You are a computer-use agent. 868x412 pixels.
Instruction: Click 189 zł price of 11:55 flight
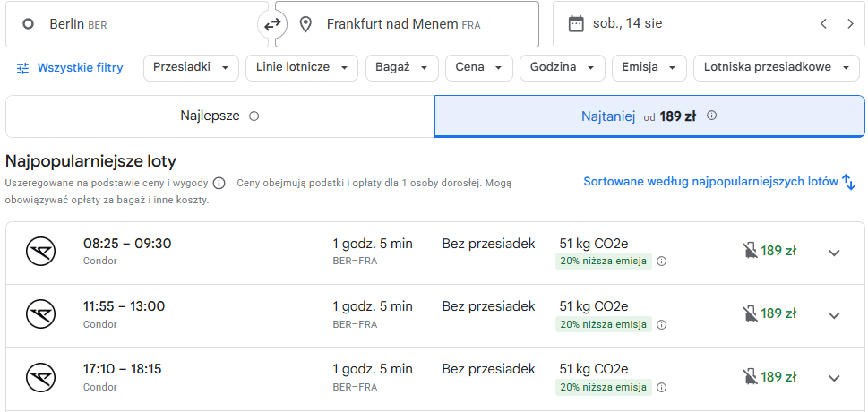[778, 314]
